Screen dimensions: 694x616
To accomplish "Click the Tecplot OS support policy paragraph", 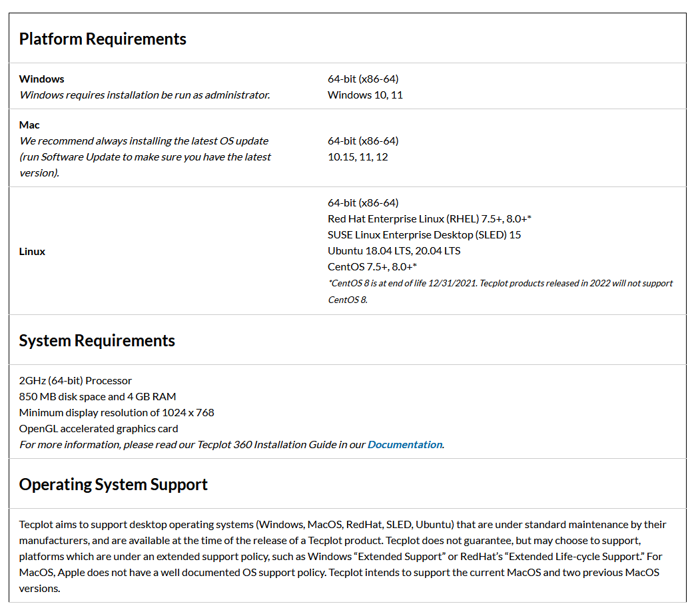I will [342, 556].
